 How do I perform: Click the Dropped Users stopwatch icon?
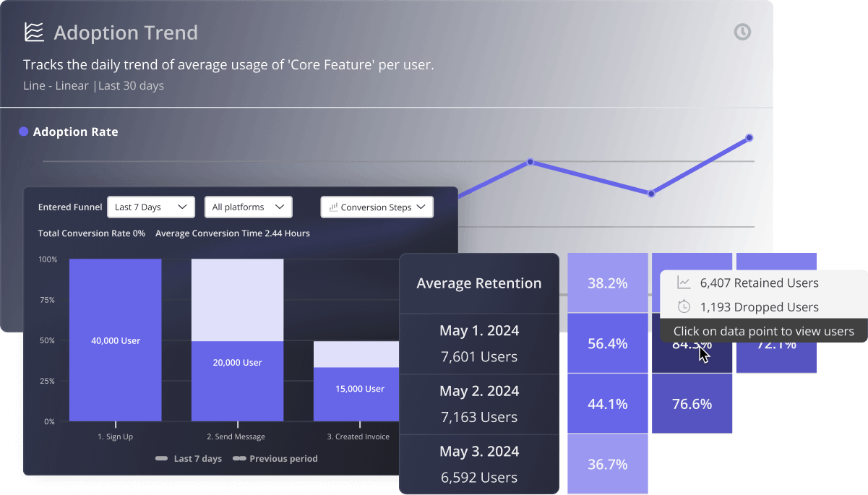(x=684, y=307)
